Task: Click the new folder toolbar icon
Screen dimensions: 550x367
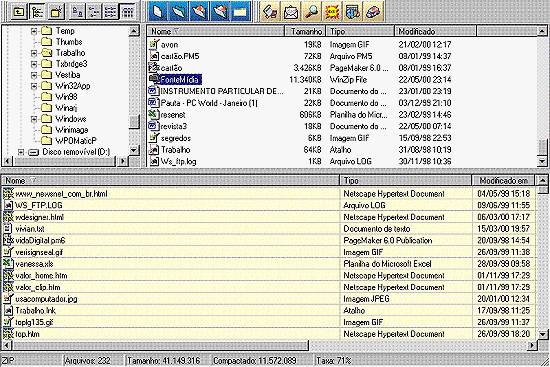Action: [56, 12]
